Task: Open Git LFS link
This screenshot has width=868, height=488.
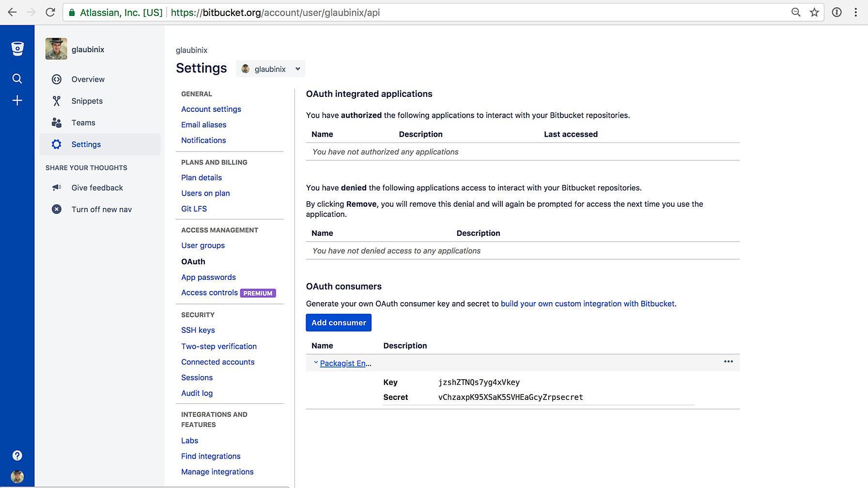Action: click(x=194, y=209)
